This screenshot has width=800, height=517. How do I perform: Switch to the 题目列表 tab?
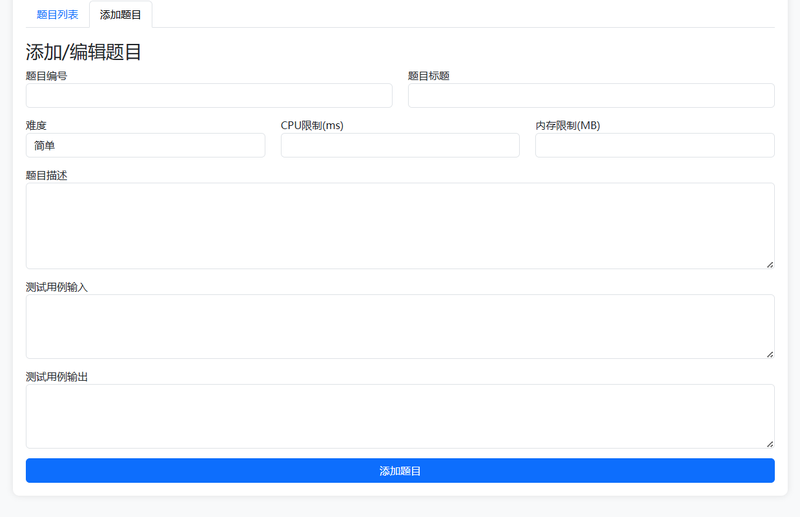57,14
